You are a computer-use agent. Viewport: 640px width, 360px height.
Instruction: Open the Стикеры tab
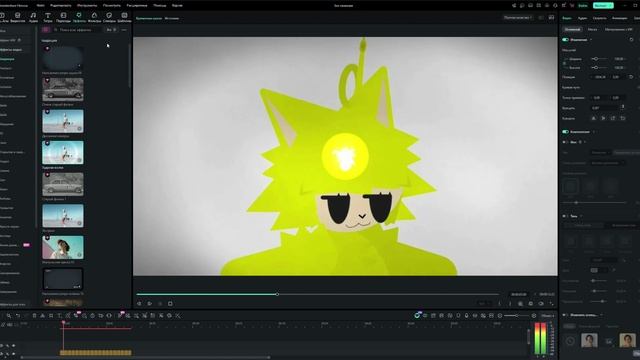click(109, 17)
